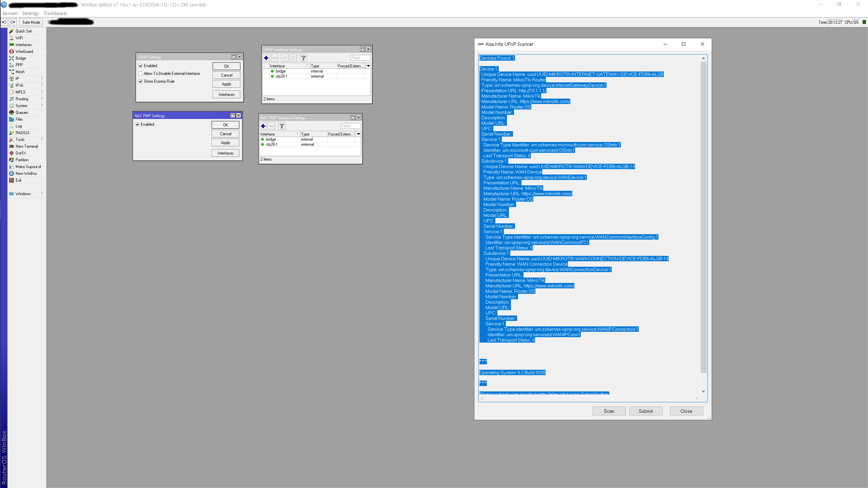Open column dropdown in UPnP Interface Settings

point(368,66)
